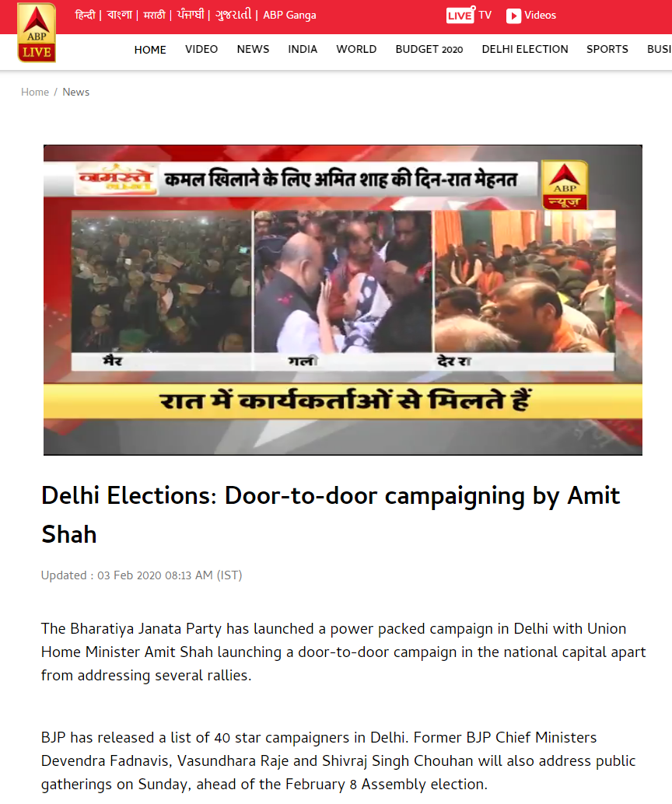
Task: Open WORLD navigation menu
Action: pyautogui.click(x=356, y=49)
